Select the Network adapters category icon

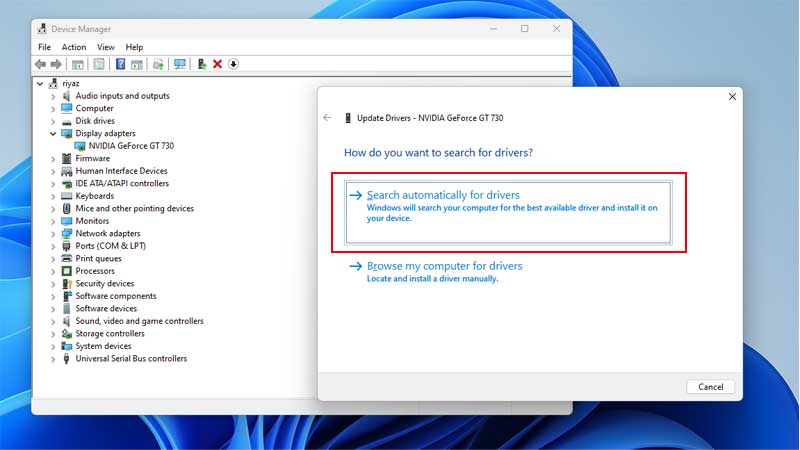coord(66,233)
